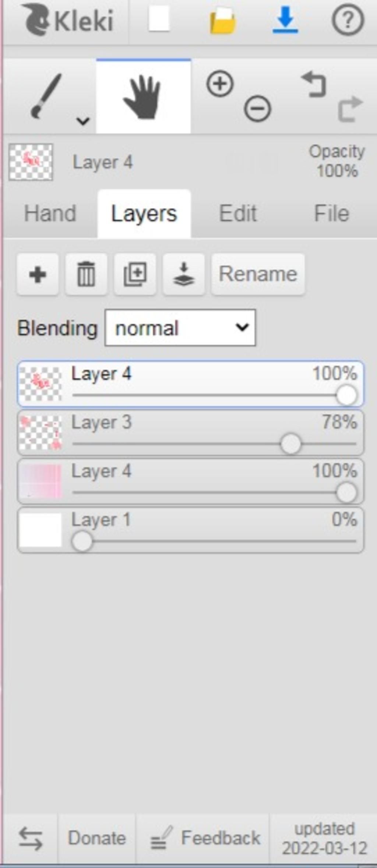377x868 pixels.
Task: Redo the undone action
Action: 350,109
